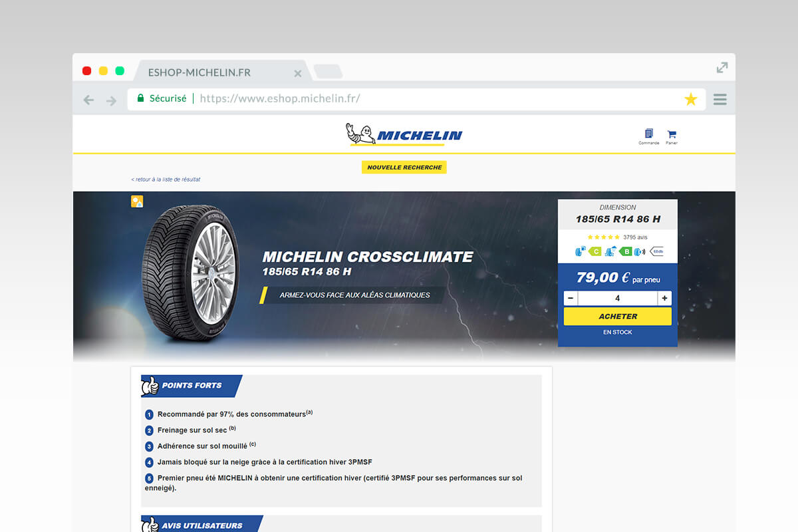Click the yellow bookmark star icon
This screenshot has height=532, width=798.
tap(691, 99)
